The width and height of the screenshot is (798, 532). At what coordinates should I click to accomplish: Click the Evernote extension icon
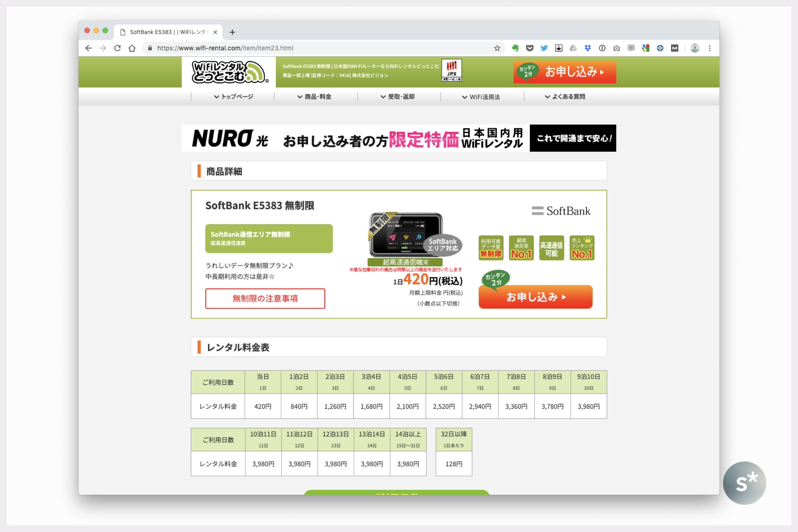[x=515, y=48]
